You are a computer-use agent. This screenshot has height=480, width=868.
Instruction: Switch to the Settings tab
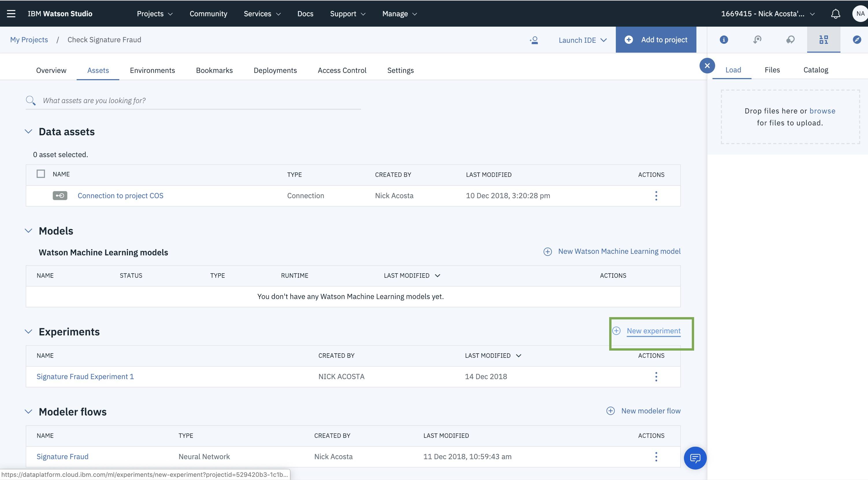(400, 70)
